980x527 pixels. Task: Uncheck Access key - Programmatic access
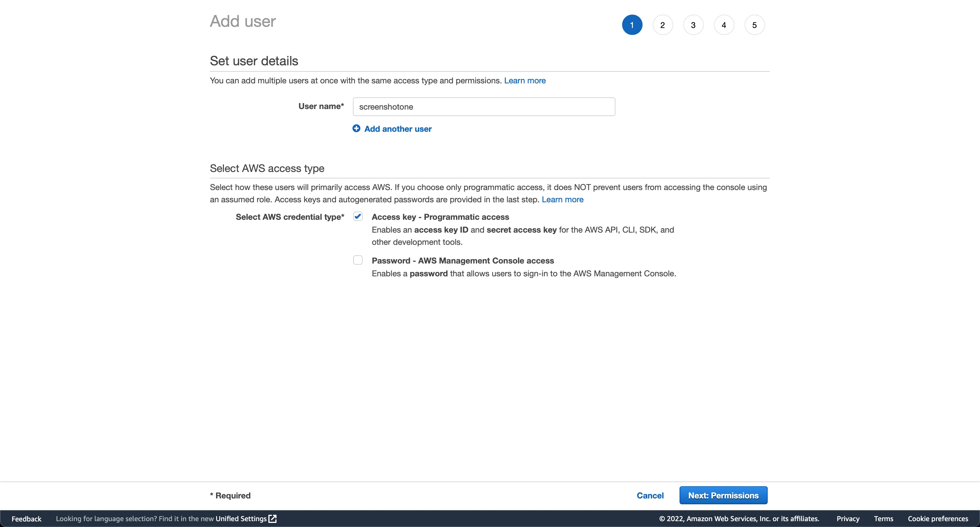(358, 216)
